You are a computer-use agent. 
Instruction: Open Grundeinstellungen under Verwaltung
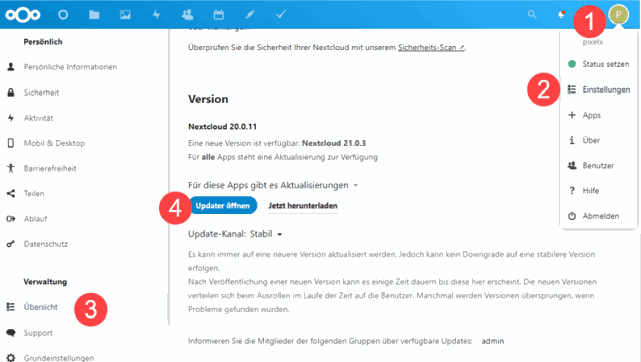click(x=59, y=358)
